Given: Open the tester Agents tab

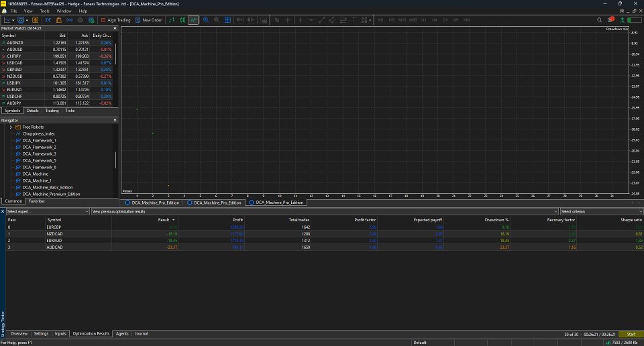Looking at the screenshot, I should pos(122,334).
